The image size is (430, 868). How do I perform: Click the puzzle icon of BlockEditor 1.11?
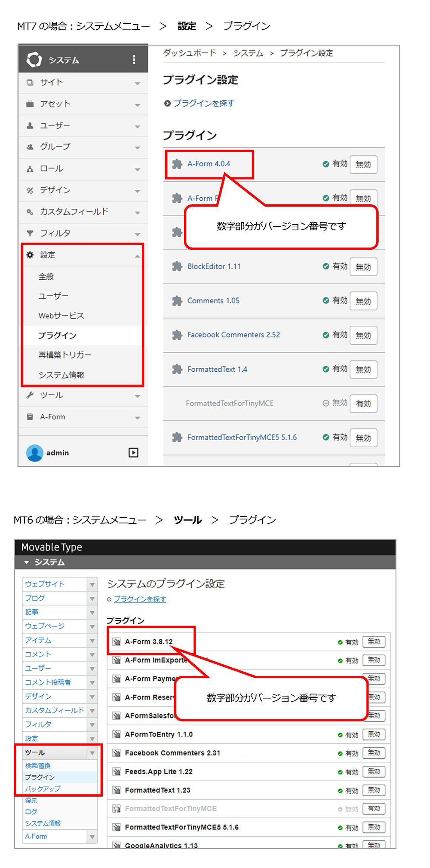point(177,266)
